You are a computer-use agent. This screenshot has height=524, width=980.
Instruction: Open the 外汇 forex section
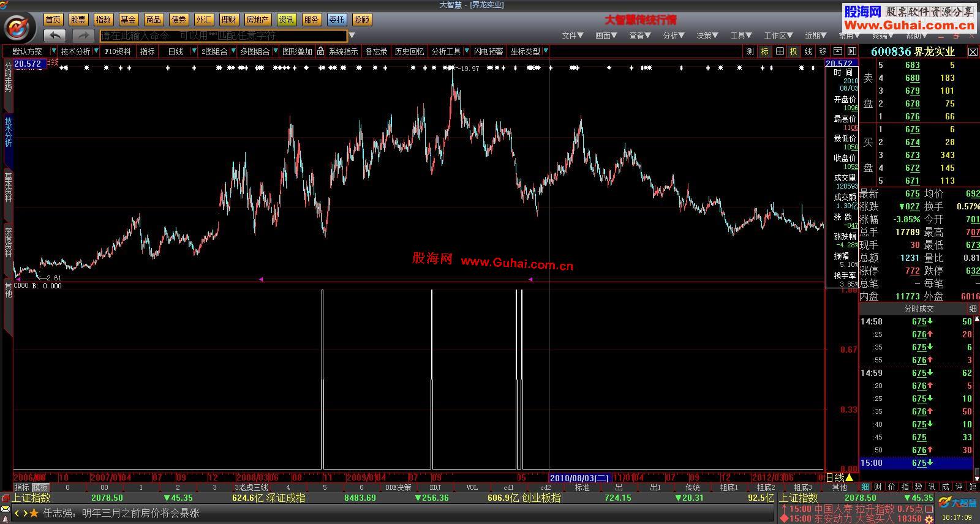tap(204, 20)
